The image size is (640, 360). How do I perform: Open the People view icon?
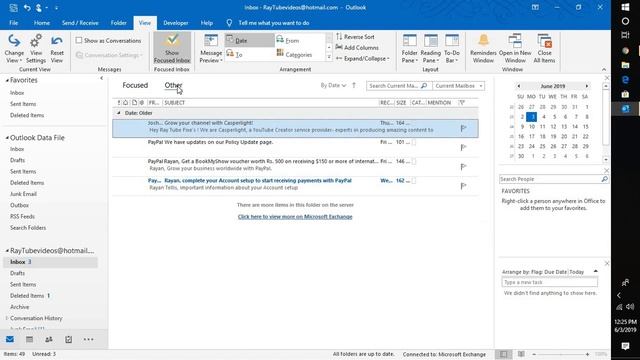pos(49,339)
